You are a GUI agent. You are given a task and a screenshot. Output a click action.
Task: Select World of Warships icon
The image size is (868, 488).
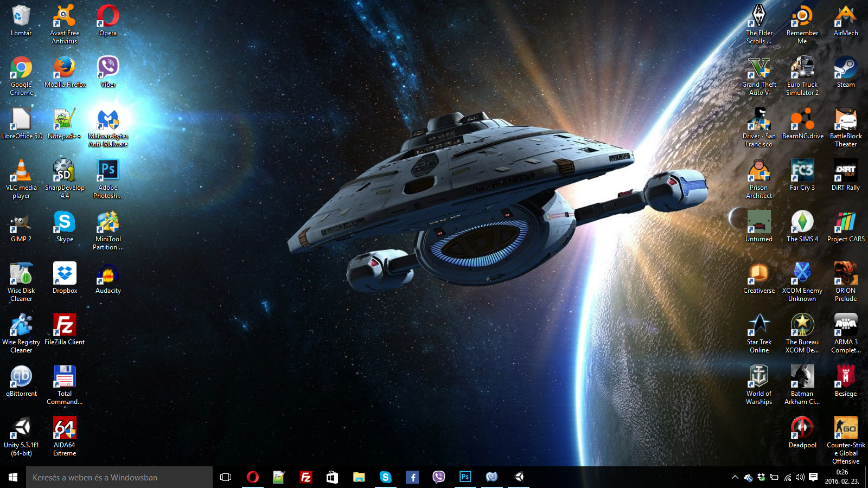coord(759,385)
